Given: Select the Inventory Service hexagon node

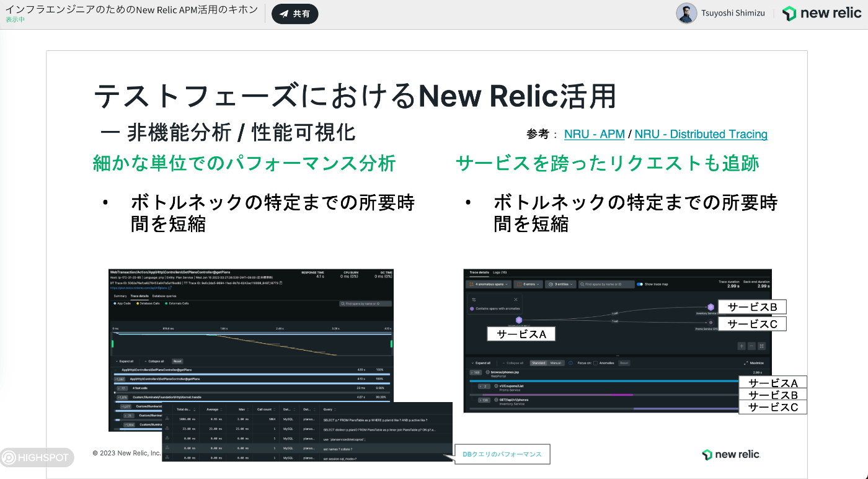Looking at the screenshot, I should coord(711,307).
